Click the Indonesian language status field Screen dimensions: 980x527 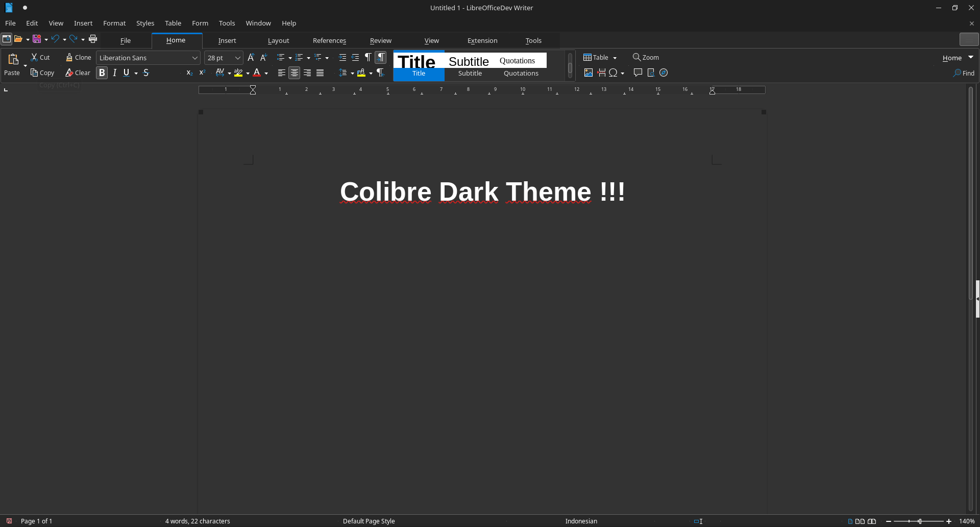click(581, 521)
